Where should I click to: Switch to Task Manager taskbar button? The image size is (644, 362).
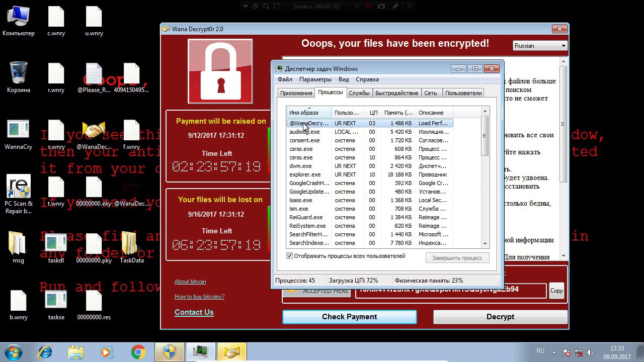(x=201, y=351)
